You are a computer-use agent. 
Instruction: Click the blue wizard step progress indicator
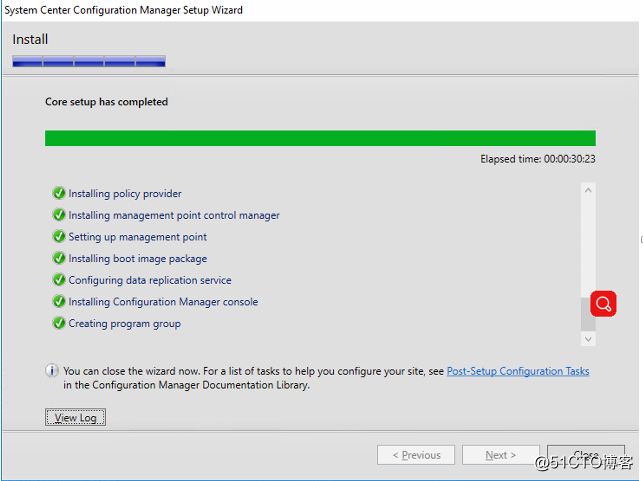89,61
